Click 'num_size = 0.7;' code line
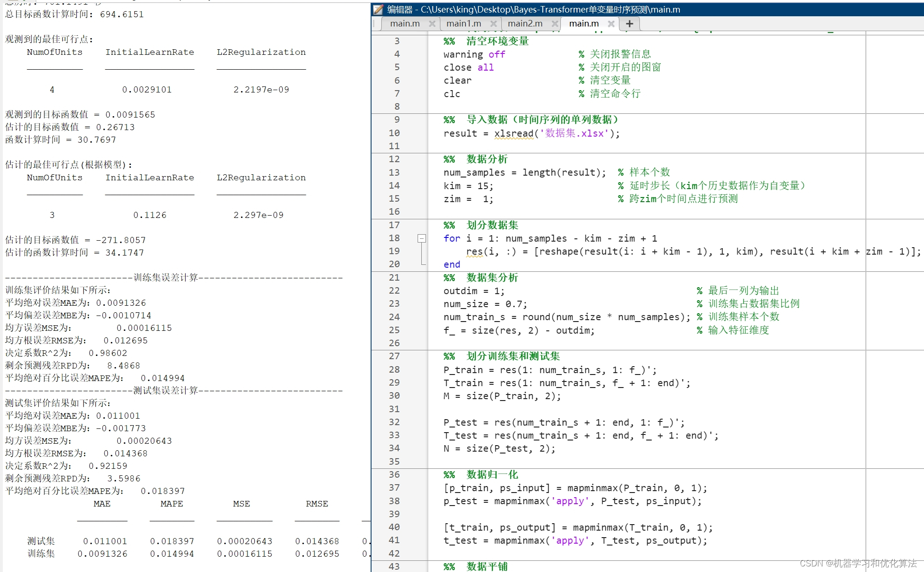The image size is (924, 572). (485, 304)
